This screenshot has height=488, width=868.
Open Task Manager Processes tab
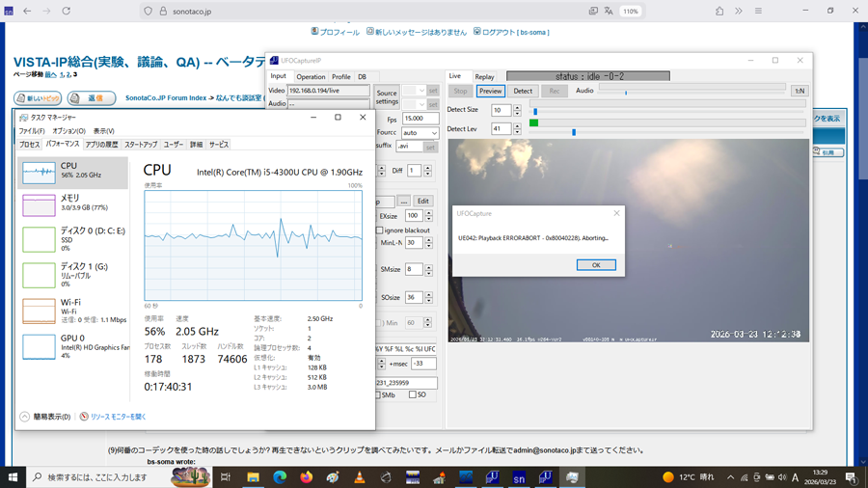29,145
